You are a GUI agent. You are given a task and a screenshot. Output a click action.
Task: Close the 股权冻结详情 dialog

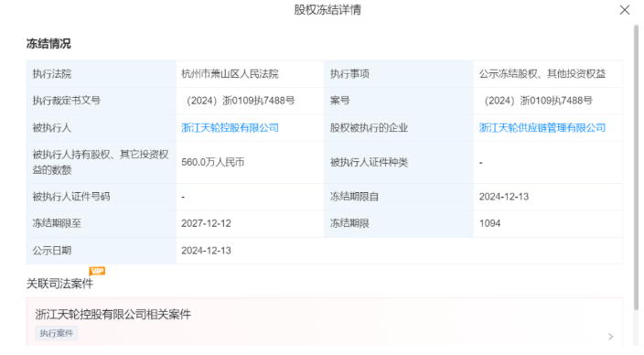[624, 10]
